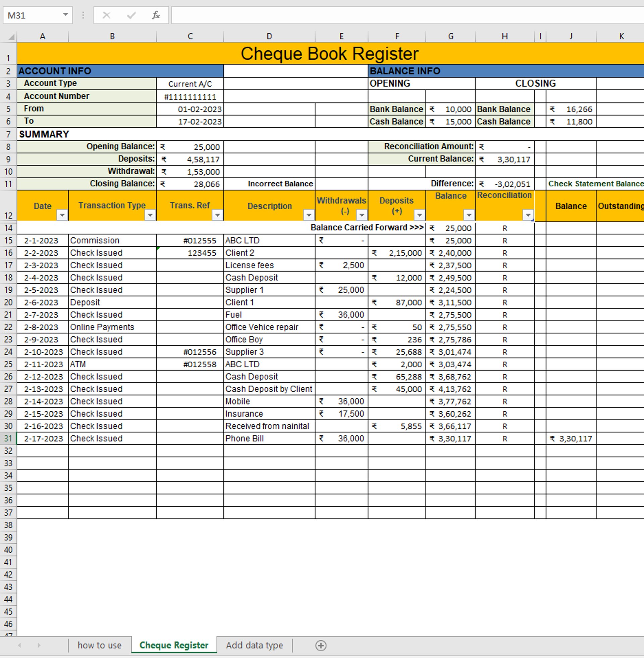644x658 pixels.
Task: Open the Description column filter dropdown
Action: click(x=309, y=215)
